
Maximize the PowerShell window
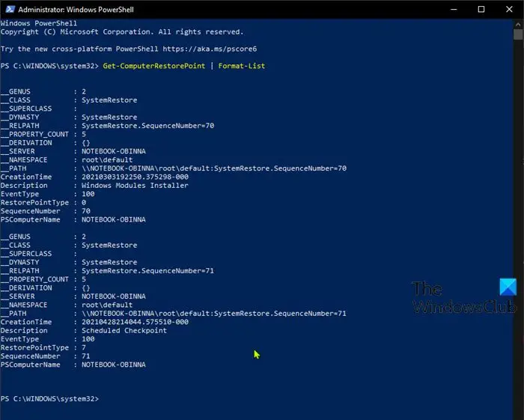point(481,9)
